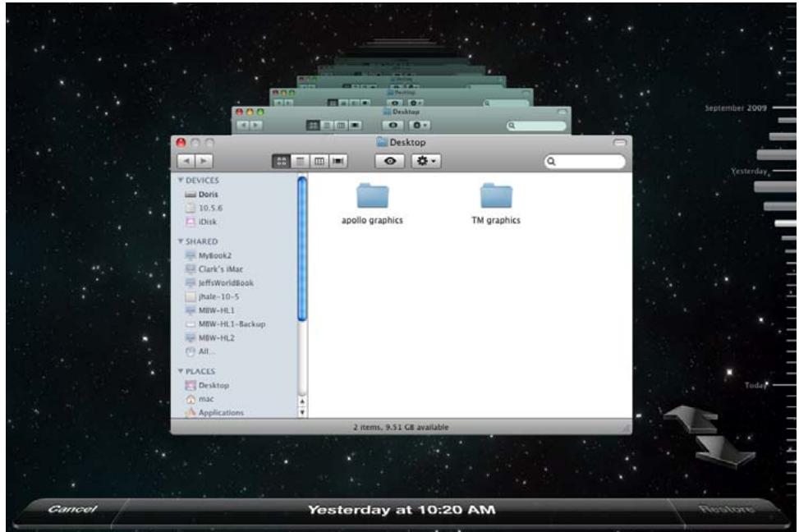The height and width of the screenshot is (532, 799).
Task: Switch front Finder window to icon view
Action: click(282, 161)
